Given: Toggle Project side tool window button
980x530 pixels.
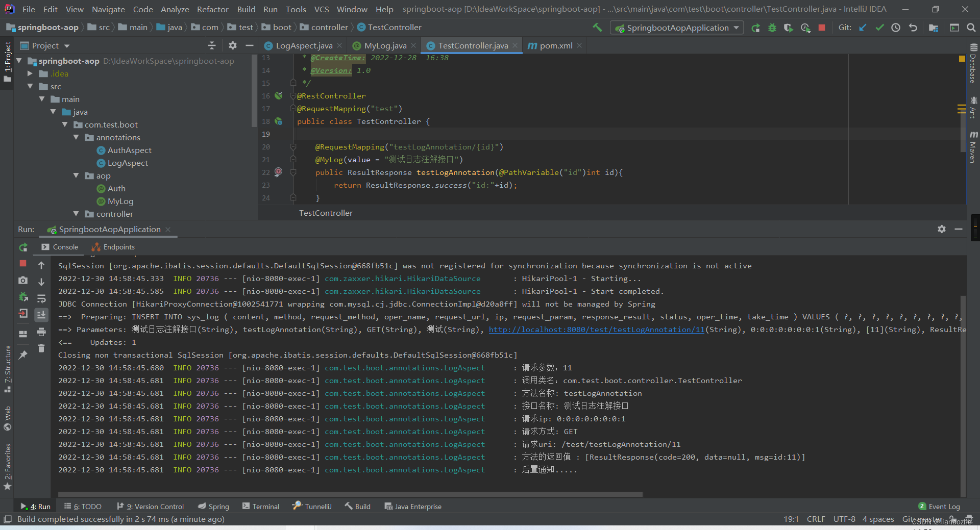Looking at the screenshot, I should pyautogui.click(x=8, y=61).
